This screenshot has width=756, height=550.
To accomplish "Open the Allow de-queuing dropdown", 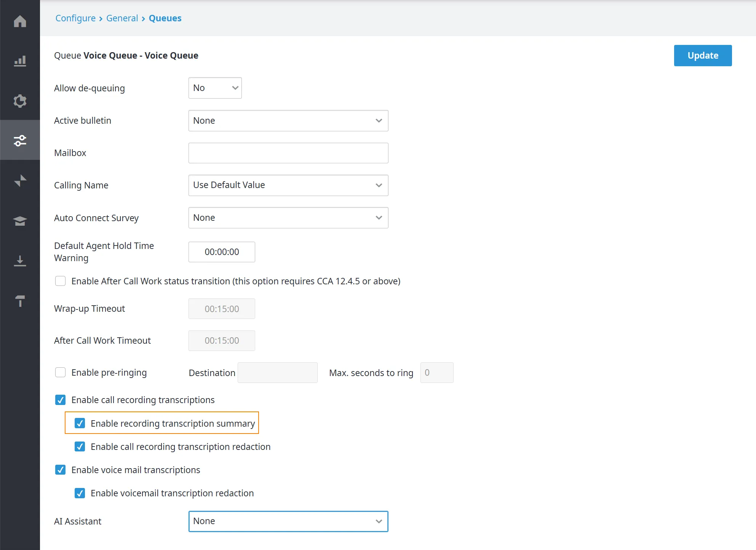I will 215,88.
